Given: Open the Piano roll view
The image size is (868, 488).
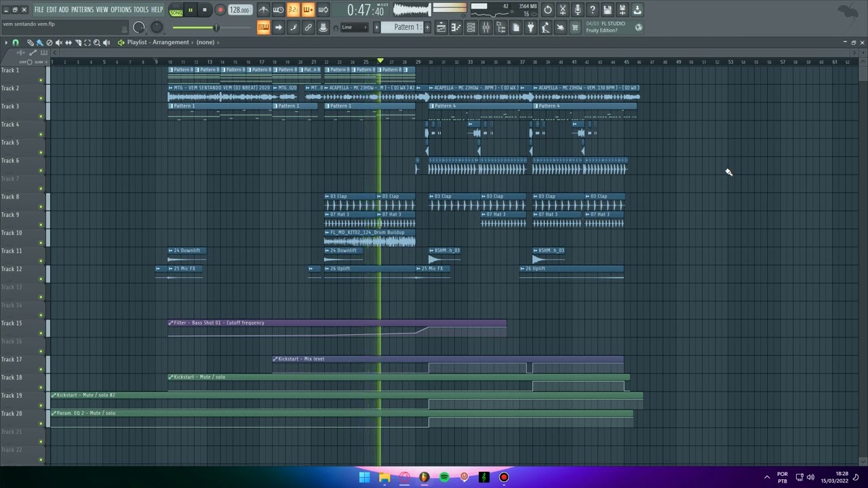Looking at the screenshot, I should click(456, 27).
